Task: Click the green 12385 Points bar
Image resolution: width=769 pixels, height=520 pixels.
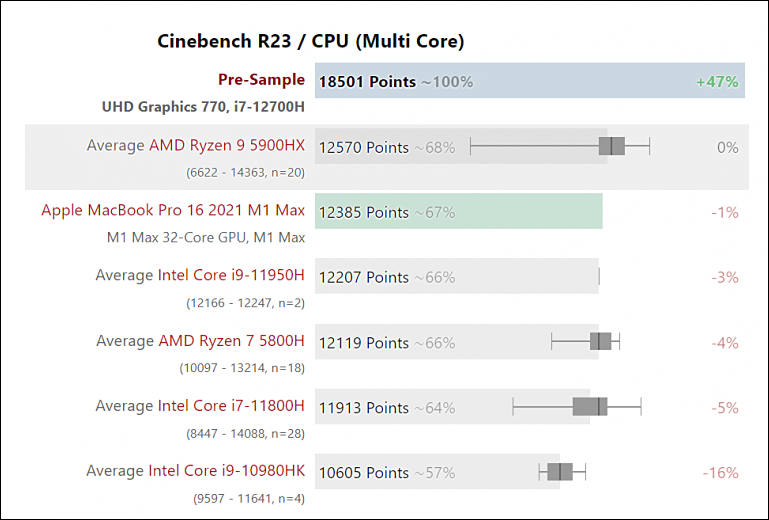Action: coord(459,211)
